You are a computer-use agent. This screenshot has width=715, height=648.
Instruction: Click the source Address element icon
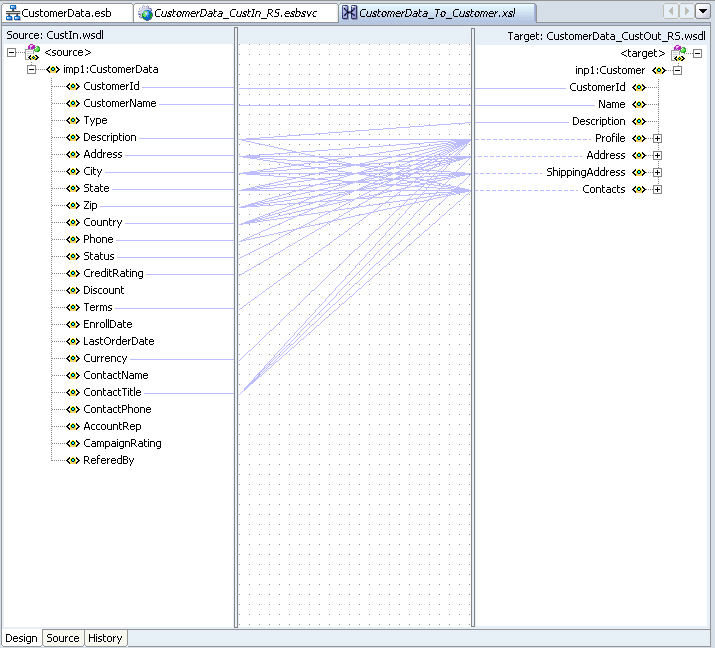[x=73, y=155]
